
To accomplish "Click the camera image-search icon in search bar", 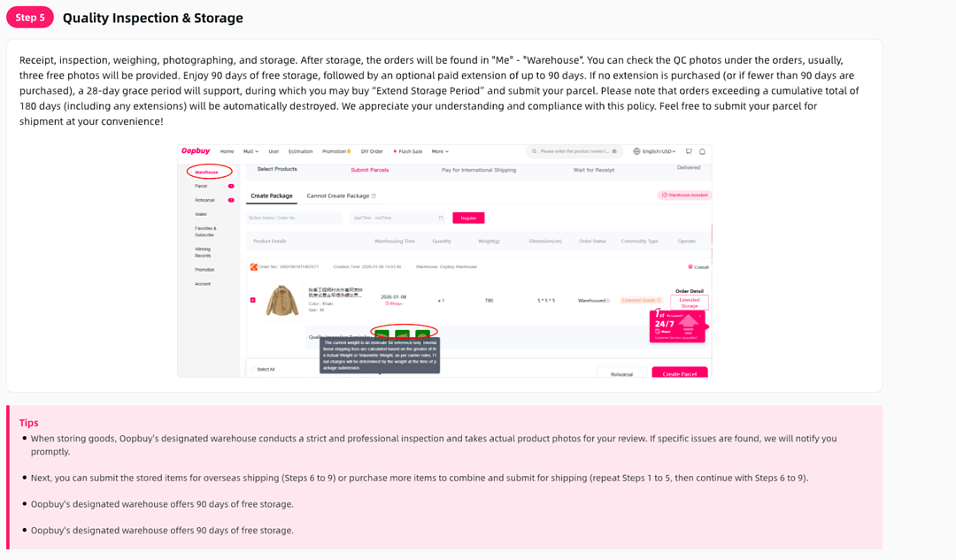I will (x=614, y=151).
